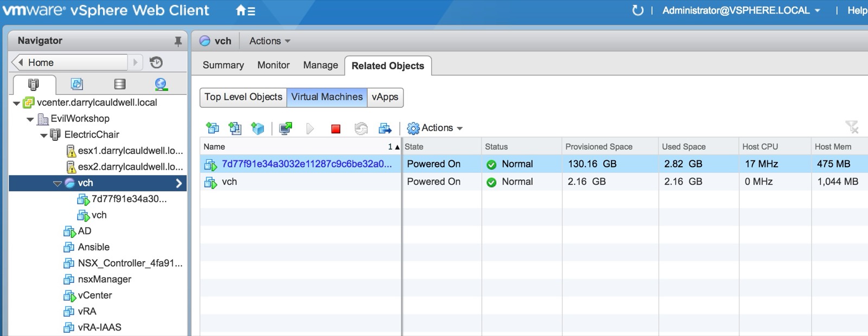
Task: Click the green Power On play icon
Action: pyautogui.click(x=310, y=128)
